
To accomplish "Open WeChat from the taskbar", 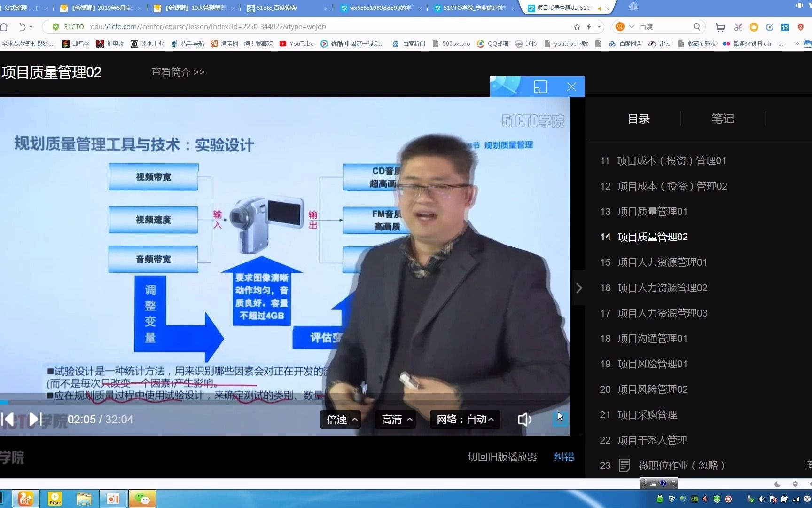I will 142,499.
